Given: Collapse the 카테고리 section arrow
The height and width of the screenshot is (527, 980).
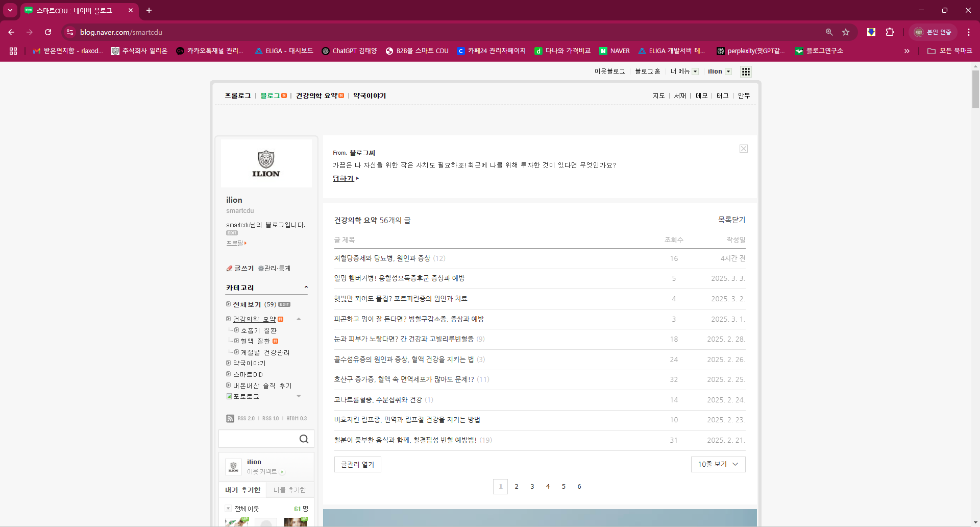Looking at the screenshot, I should tap(306, 288).
